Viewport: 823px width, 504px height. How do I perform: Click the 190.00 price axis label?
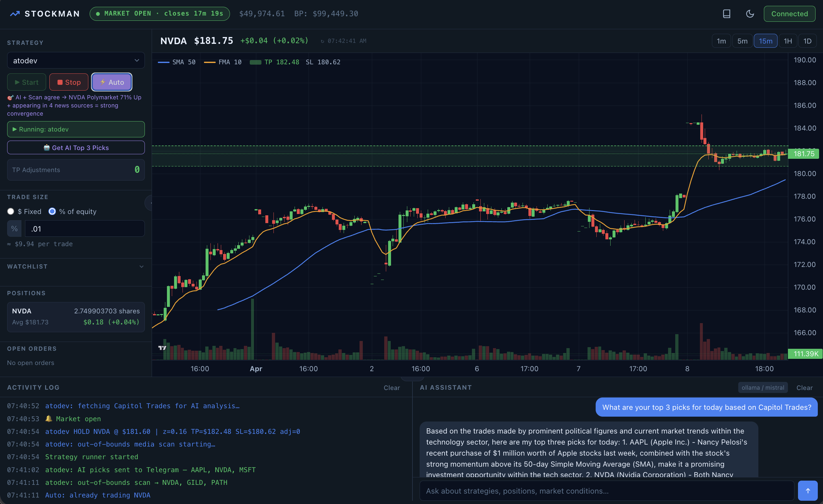click(804, 60)
